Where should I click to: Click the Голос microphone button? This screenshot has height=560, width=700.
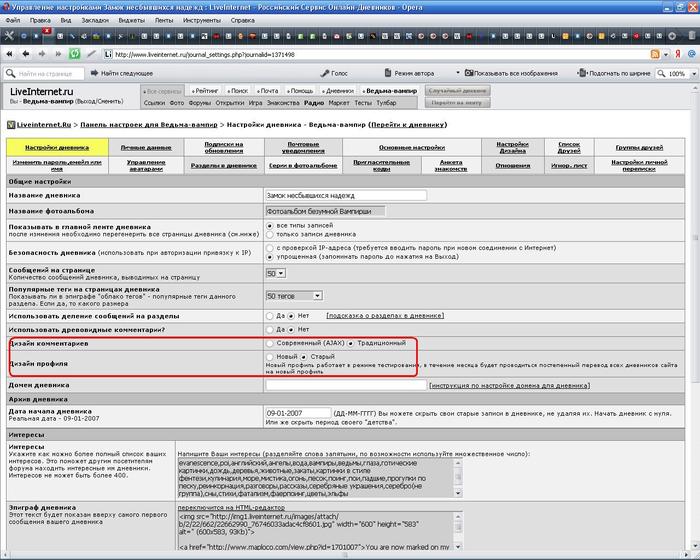pyautogui.click(x=334, y=73)
